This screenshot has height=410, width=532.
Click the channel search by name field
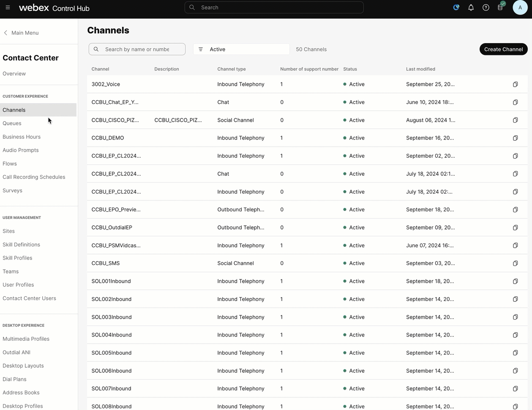click(137, 49)
